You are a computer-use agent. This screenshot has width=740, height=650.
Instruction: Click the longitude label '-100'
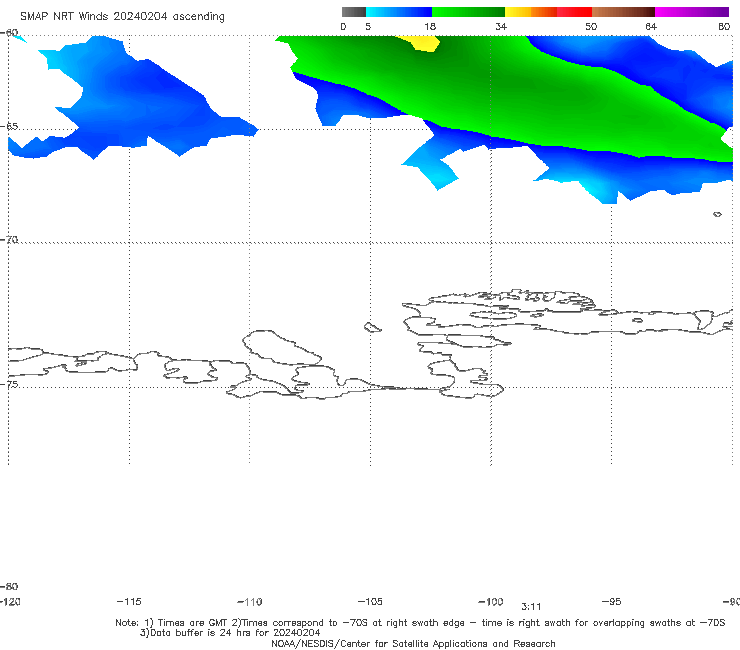(x=491, y=602)
